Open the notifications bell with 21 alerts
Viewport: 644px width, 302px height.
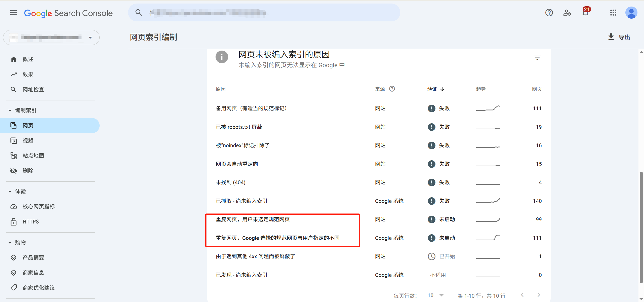[585, 13]
